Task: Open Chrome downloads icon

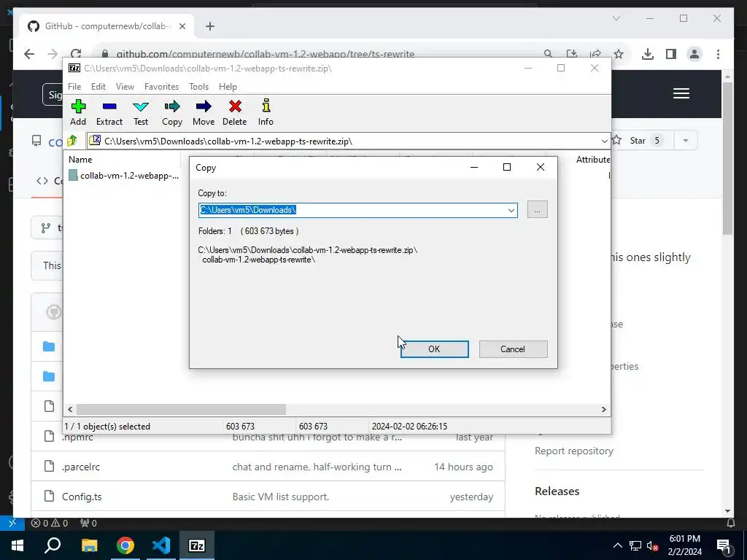Action: click(648, 54)
